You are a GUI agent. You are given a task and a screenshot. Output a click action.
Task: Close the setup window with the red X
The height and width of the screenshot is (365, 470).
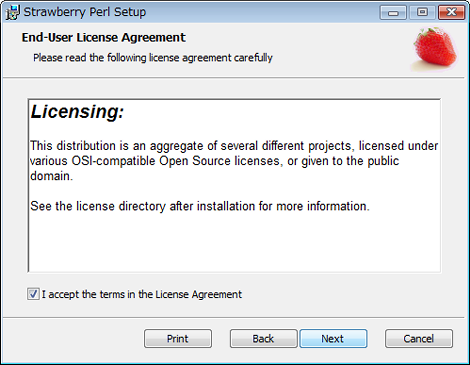(x=451, y=13)
